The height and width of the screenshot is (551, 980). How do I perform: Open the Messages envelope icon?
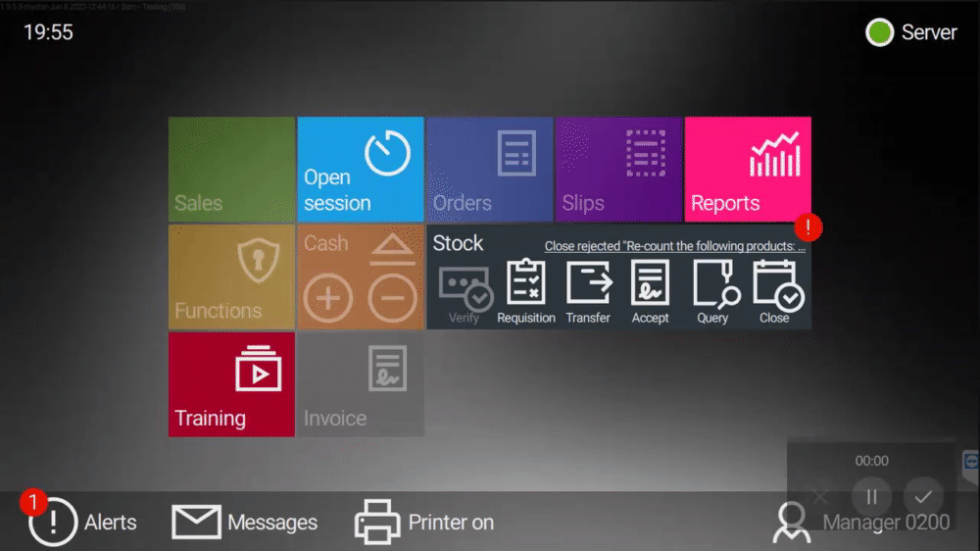[196, 522]
